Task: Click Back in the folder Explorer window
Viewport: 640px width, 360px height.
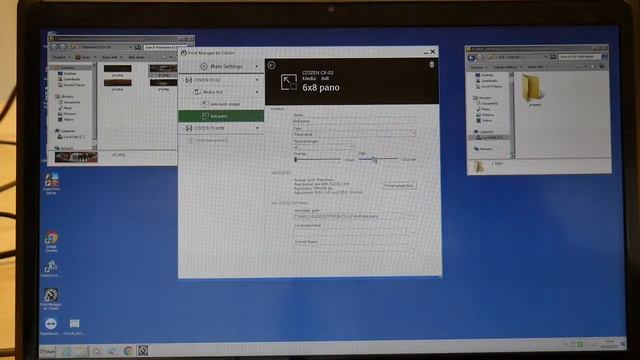Action: pyautogui.click(x=471, y=57)
